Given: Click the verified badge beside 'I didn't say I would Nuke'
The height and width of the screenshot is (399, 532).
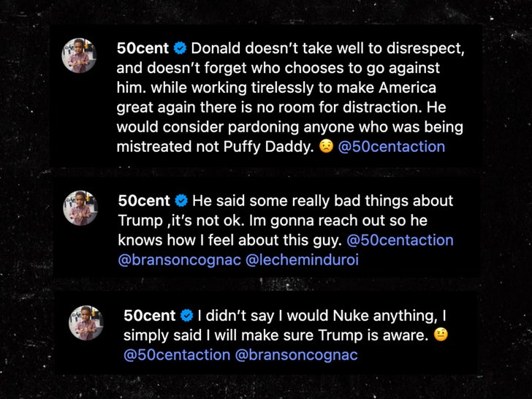Looking at the screenshot, I should [x=186, y=316].
